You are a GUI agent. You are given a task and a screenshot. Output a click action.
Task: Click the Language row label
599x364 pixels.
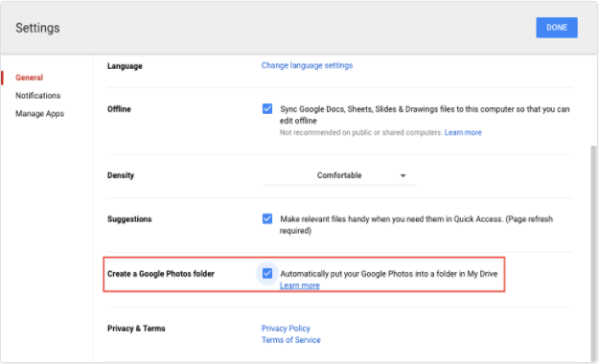125,66
